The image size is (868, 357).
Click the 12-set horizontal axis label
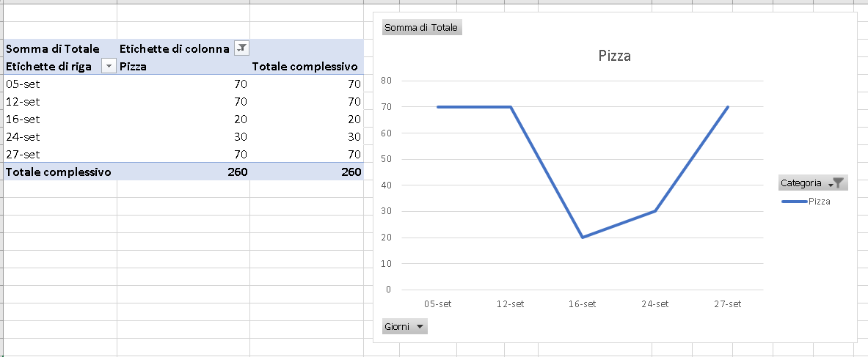tap(510, 304)
